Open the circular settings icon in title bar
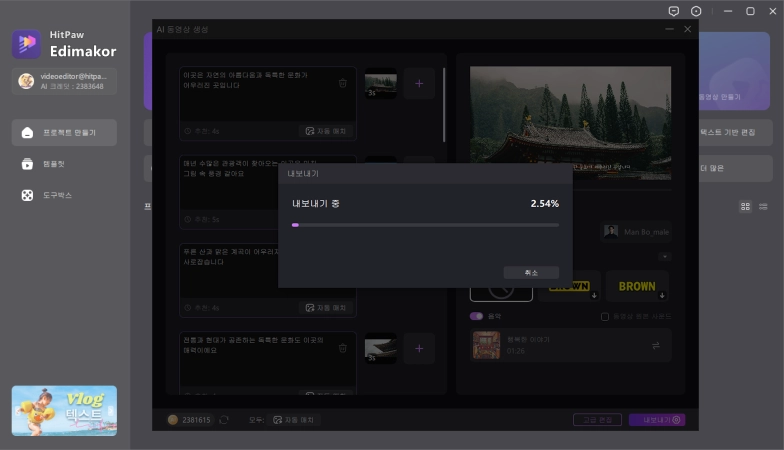784x450 pixels. pos(696,11)
